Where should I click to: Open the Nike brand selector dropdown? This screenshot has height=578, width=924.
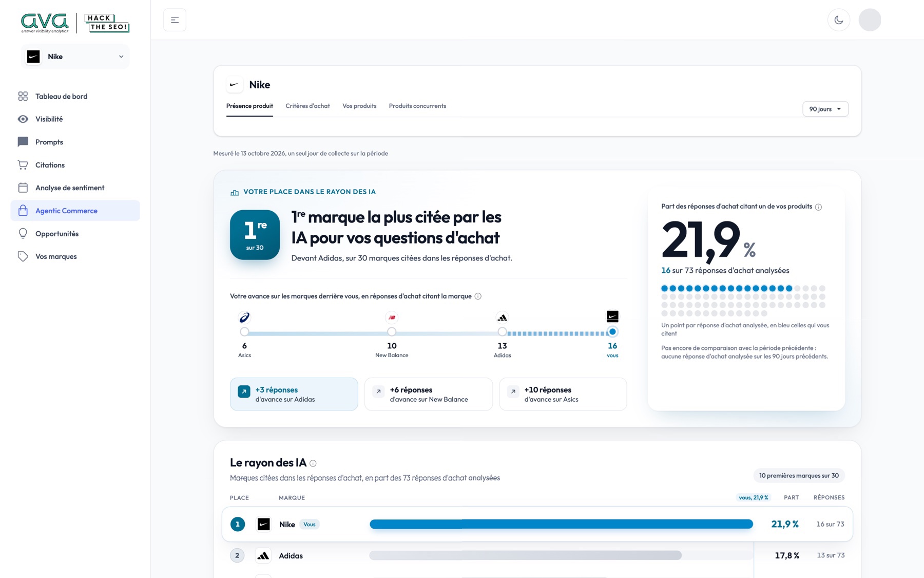[75, 57]
